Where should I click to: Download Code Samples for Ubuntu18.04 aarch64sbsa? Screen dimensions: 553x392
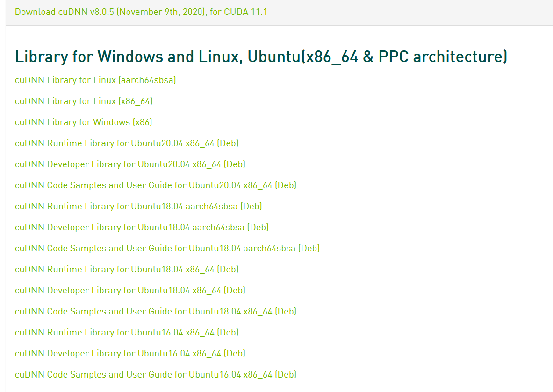(167, 248)
